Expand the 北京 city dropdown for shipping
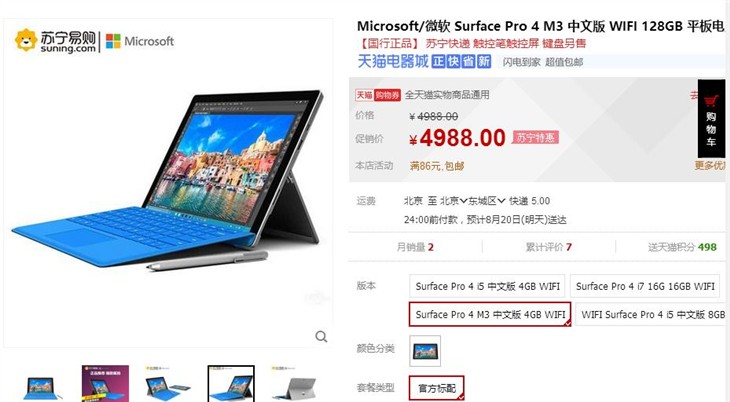The height and width of the screenshot is (402, 730). point(453,201)
